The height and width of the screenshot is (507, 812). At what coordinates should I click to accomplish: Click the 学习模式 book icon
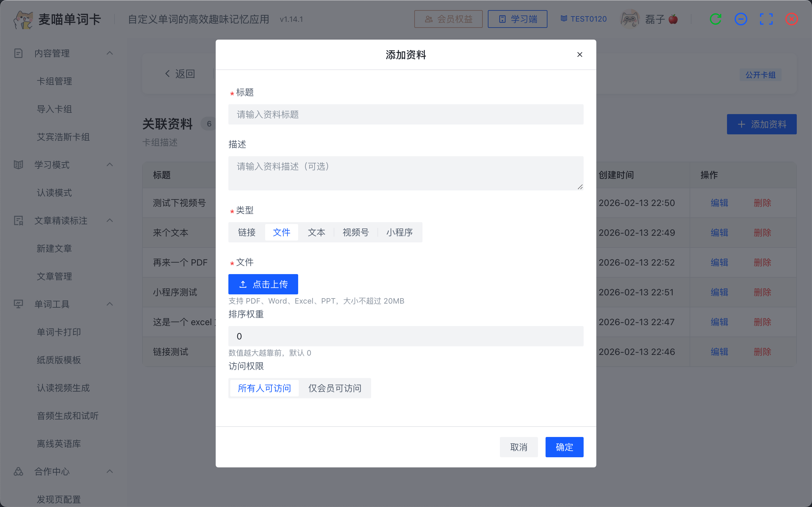tap(18, 165)
